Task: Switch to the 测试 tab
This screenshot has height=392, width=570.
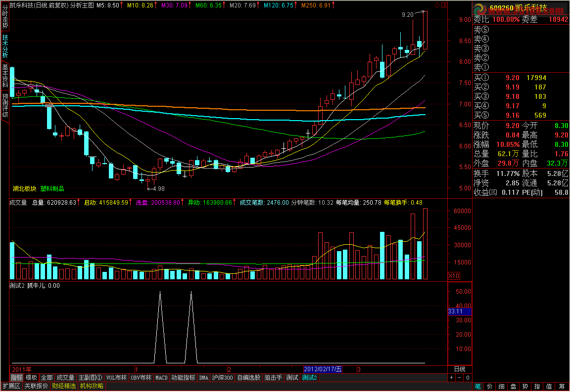Action: tap(292, 378)
